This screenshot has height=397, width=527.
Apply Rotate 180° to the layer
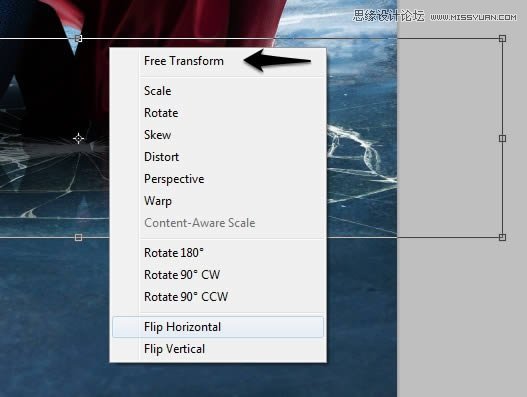click(218, 253)
